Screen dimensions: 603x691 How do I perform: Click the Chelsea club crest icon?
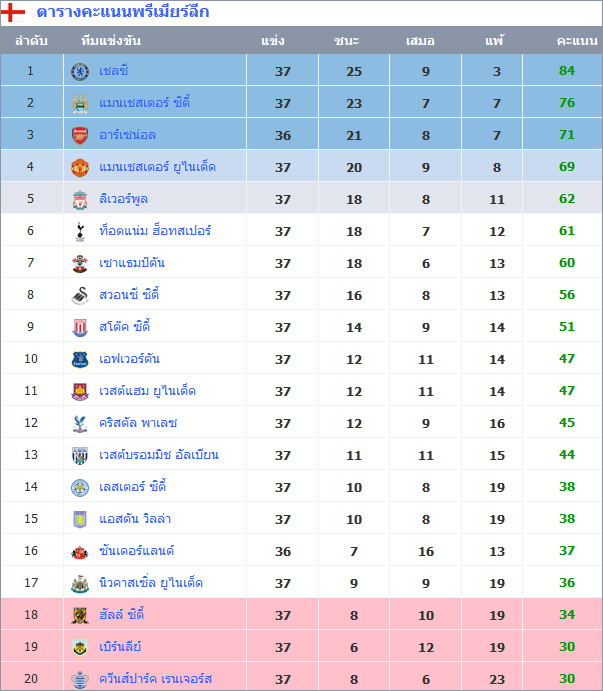(80, 71)
